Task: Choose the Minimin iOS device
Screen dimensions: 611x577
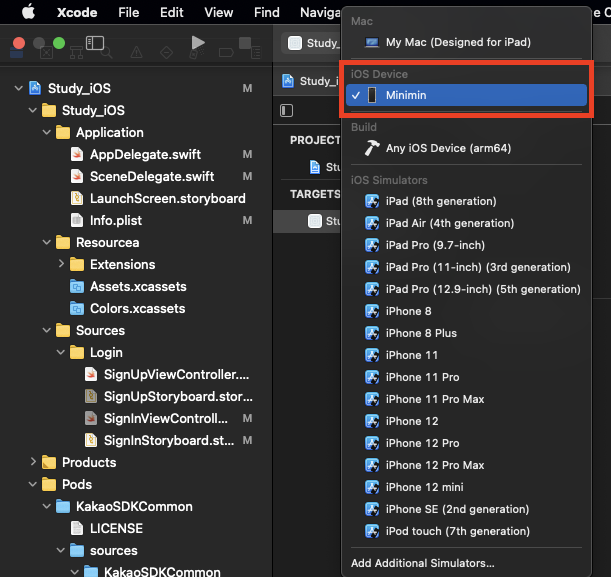Action: point(466,95)
